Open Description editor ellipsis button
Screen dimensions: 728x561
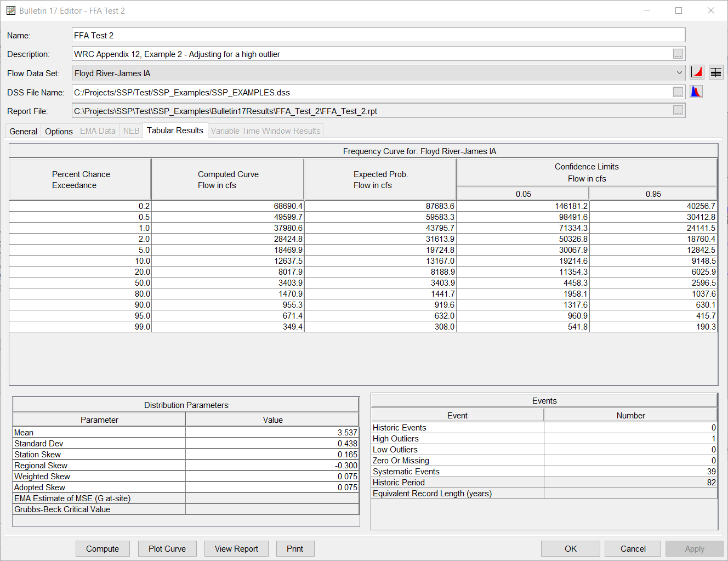click(678, 54)
